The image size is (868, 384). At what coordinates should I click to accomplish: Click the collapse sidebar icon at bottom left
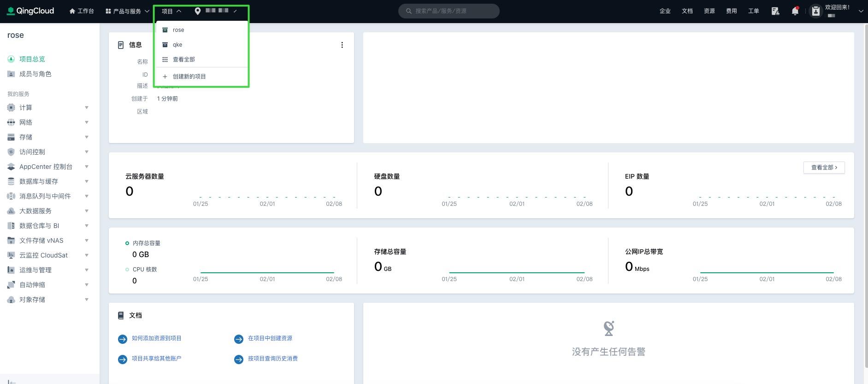[12, 381]
